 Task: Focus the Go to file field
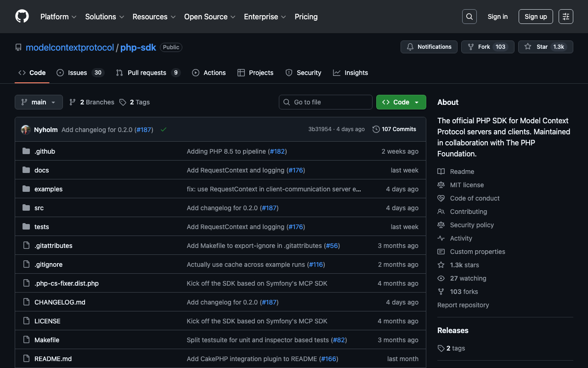click(x=325, y=102)
